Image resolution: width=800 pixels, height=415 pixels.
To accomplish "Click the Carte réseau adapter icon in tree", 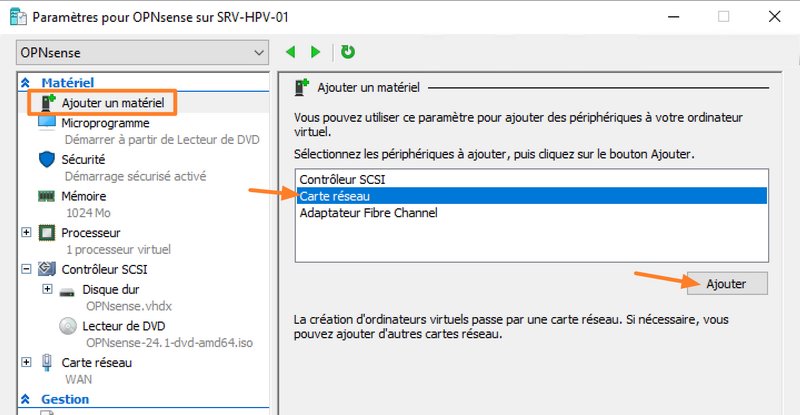I will [x=47, y=362].
